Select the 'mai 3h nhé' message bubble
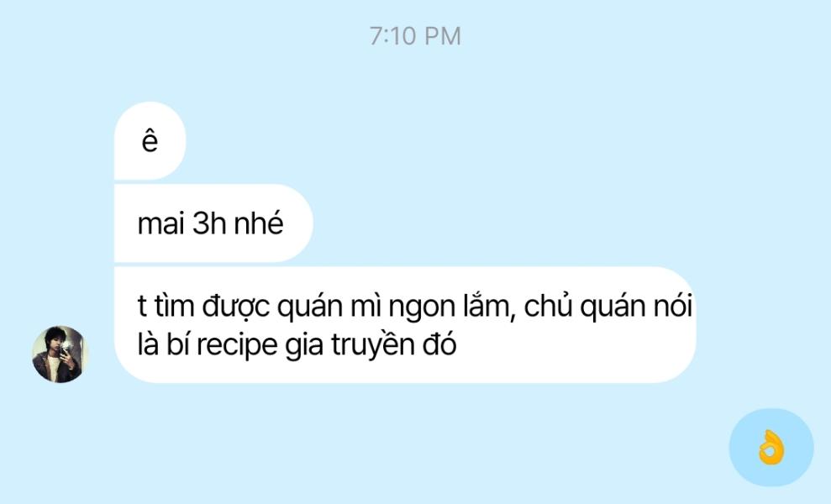Image resolution: width=831 pixels, height=504 pixels. point(213,223)
